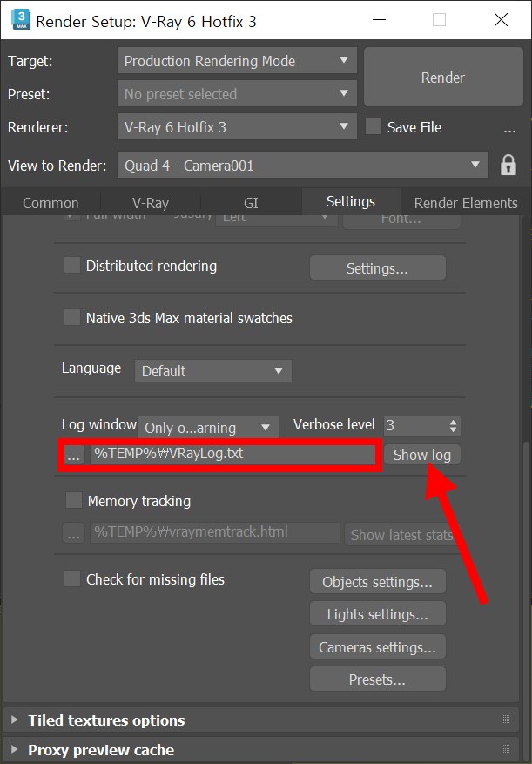Open Distributed rendering Settings button
This screenshot has width=532, height=764.
[x=378, y=268]
